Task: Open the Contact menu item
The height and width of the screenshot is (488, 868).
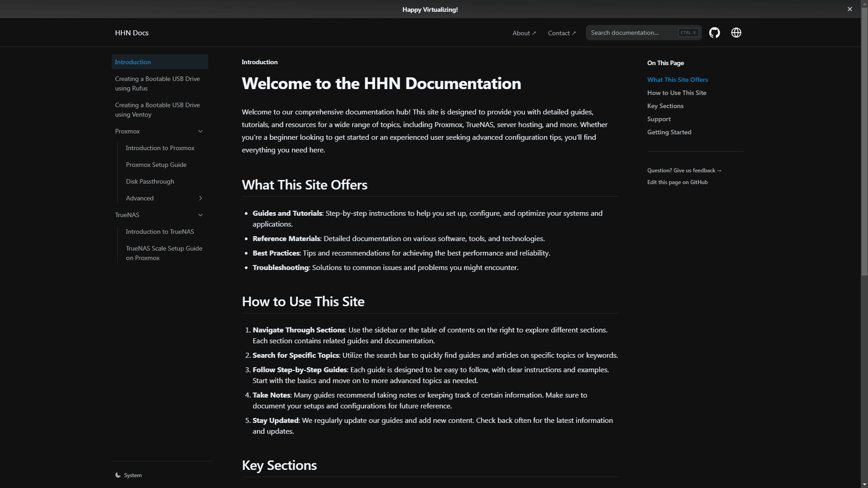Action: [561, 33]
